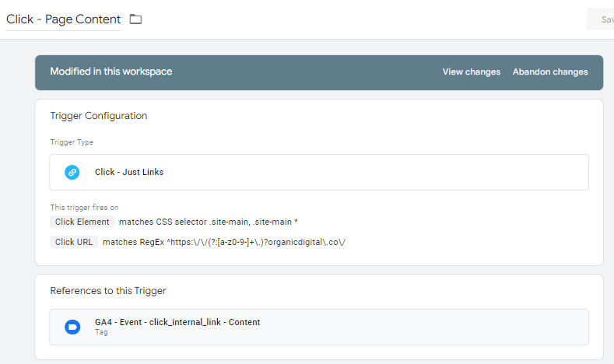Click the 'Click Element' variable chip
This screenshot has width=614, height=364.
point(82,222)
